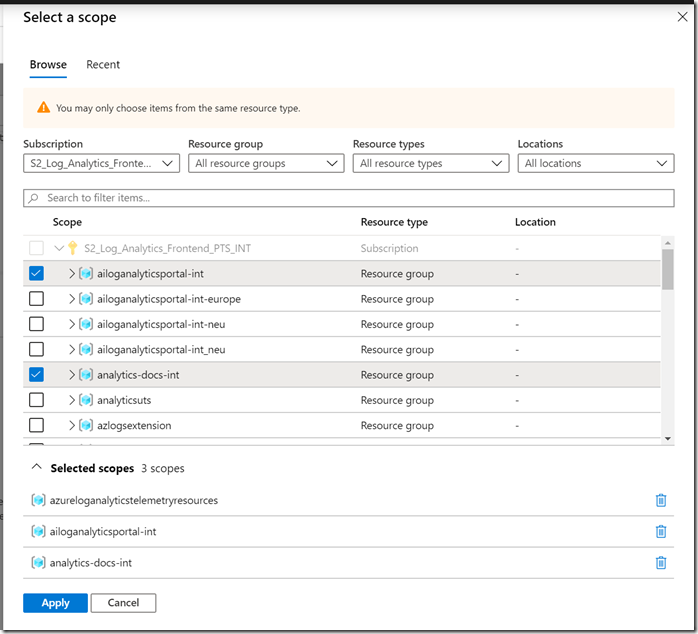This screenshot has width=698, height=634.
Task: Click the Apply button
Action: tap(56, 603)
